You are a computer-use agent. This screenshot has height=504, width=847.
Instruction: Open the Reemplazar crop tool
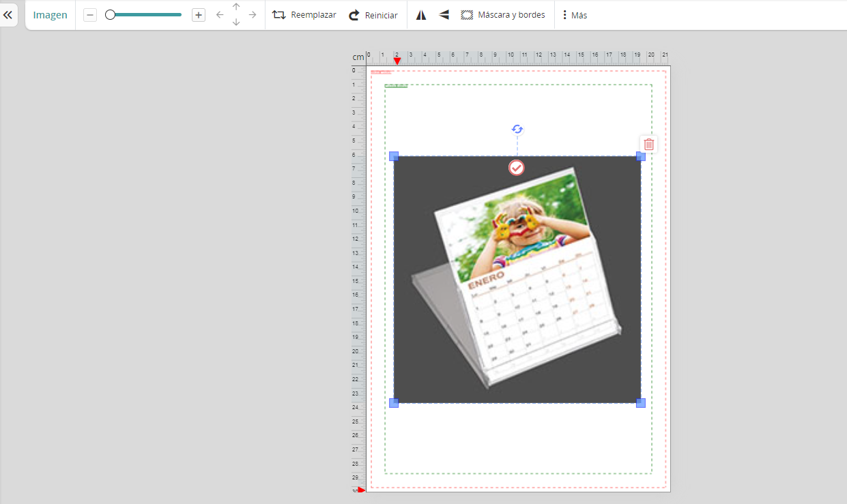[303, 14]
